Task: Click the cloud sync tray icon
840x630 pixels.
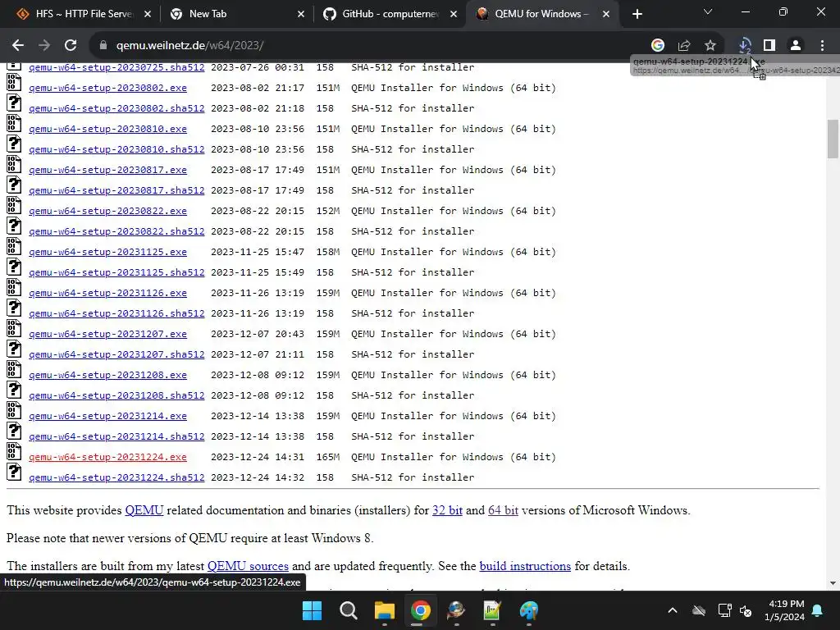Action: (699, 610)
